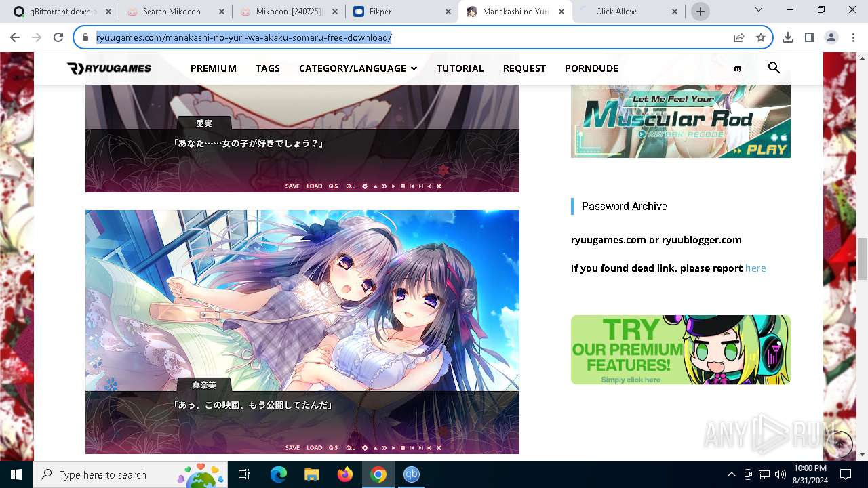Image resolution: width=868 pixels, height=488 pixels.
Task: Open the TAGS menu item
Action: point(268,68)
